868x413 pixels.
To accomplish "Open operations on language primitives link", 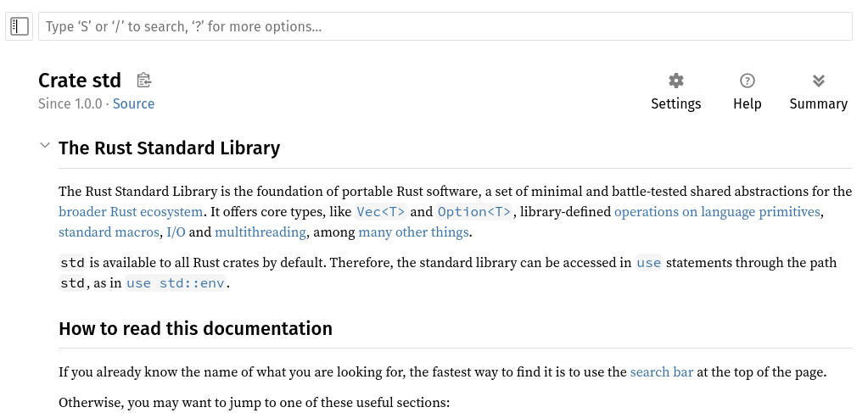I will coord(717,212).
